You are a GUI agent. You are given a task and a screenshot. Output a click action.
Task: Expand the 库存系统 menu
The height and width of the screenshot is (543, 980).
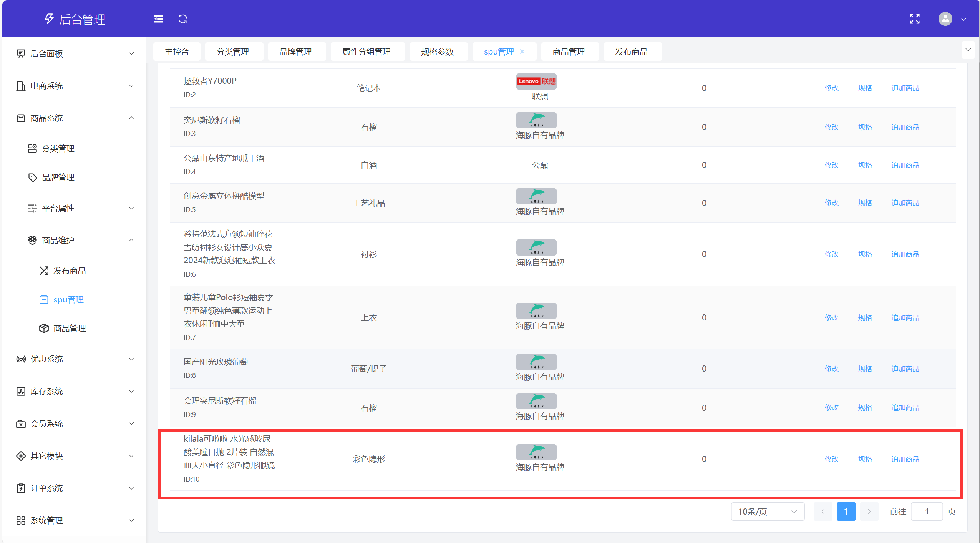(x=131, y=391)
